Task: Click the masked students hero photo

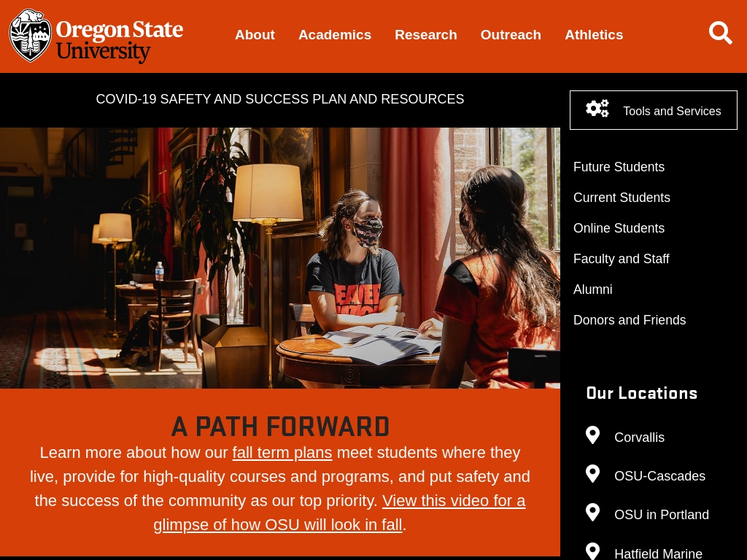Action: [280, 258]
